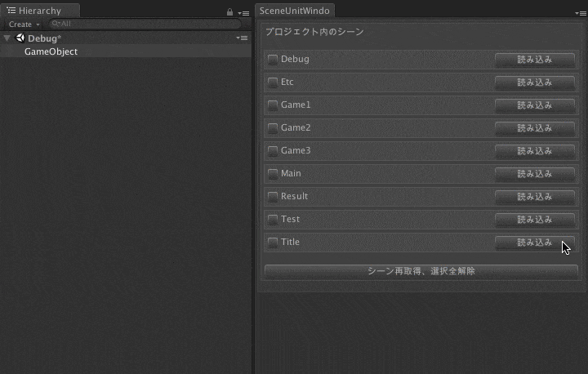Tick the Main scene checkbox
The width and height of the screenshot is (588, 374).
tap(273, 174)
